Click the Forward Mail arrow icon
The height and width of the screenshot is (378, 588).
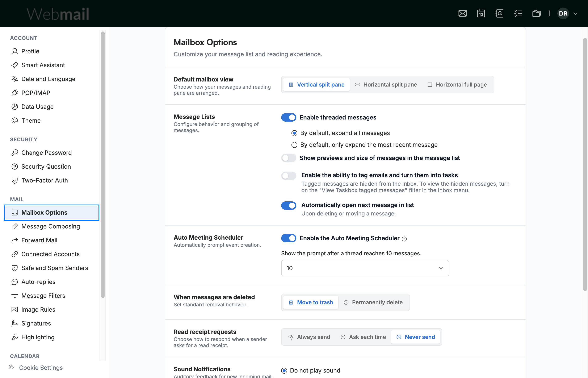click(15, 240)
